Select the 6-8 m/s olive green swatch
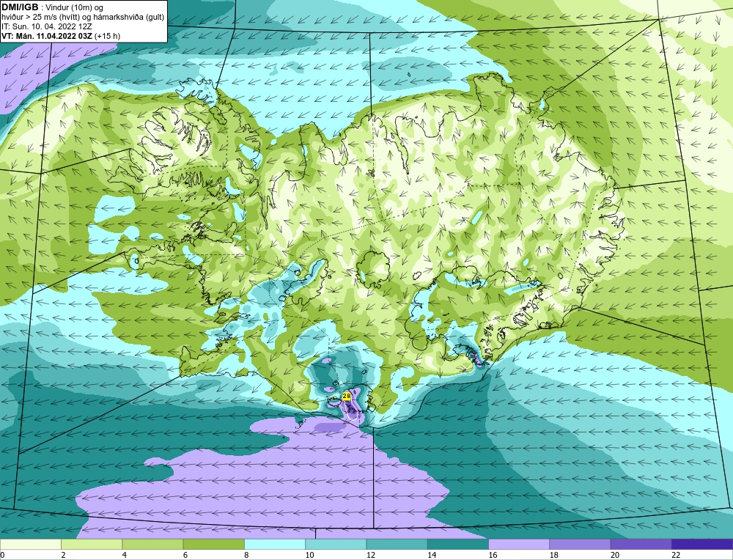Screen dimensions: 733x560 coord(213,545)
